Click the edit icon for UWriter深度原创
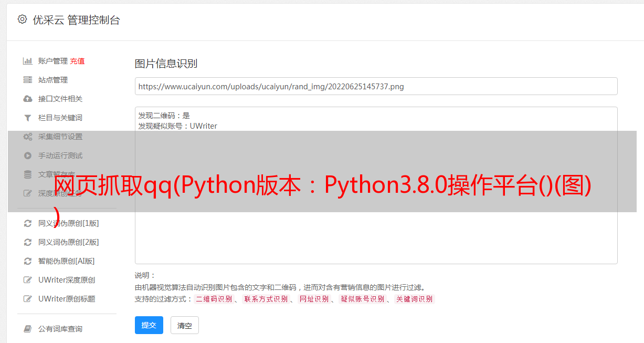The width and height of the screenshot is (644, 343). coord(28,280)
